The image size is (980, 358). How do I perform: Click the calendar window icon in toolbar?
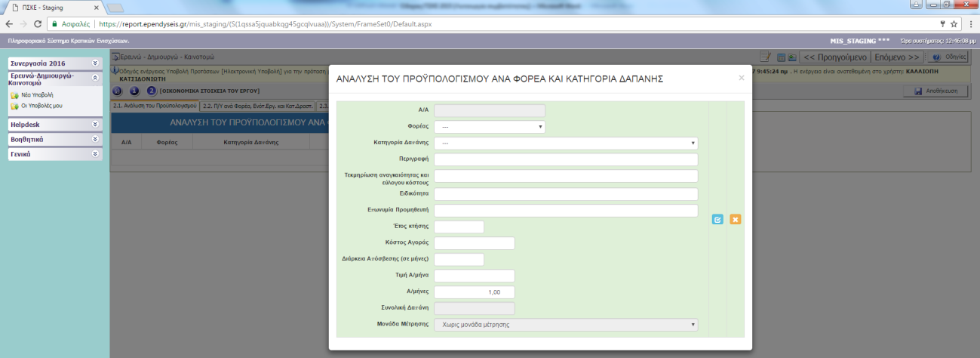coord(781,57)
